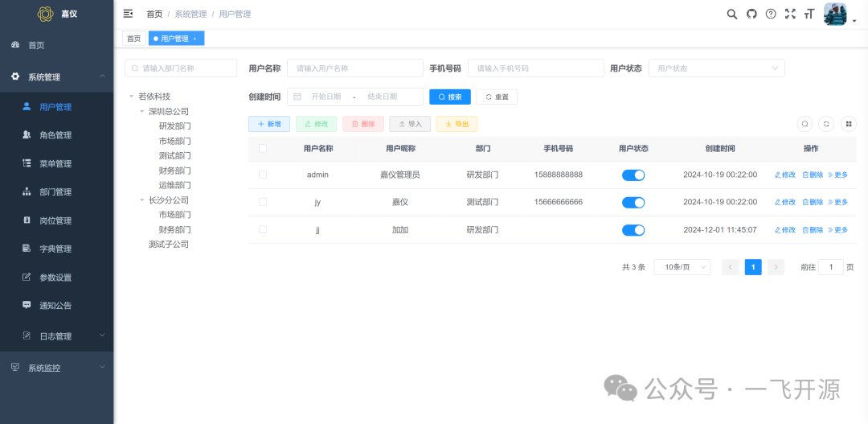The height and width of the screenshot is (424, 868).
Task: Click the 嘉仪 logo icon
Action: (x=45, y=14)
